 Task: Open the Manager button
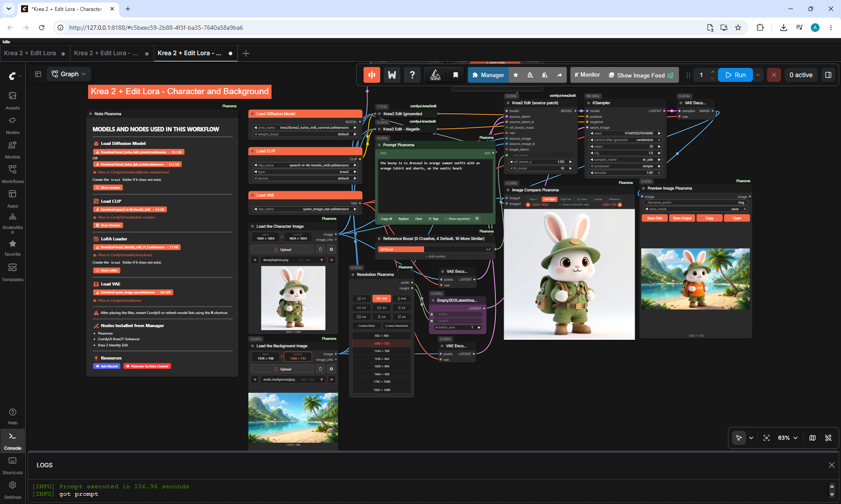488,75
